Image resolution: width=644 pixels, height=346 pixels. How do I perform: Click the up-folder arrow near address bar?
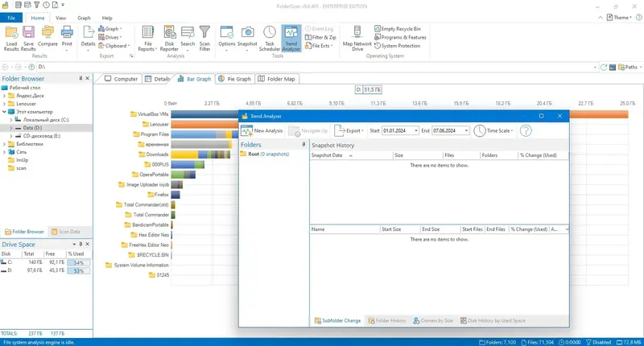(31, 67)
